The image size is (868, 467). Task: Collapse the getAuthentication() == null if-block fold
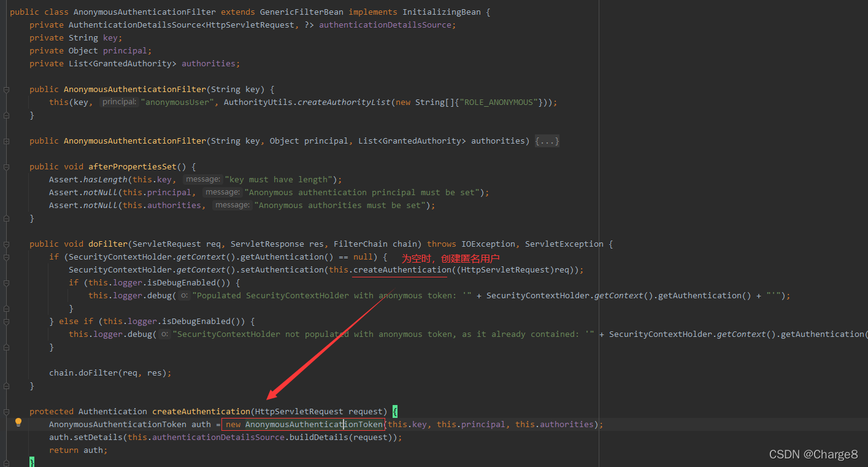pyautogui.click(x=6, y=257)
